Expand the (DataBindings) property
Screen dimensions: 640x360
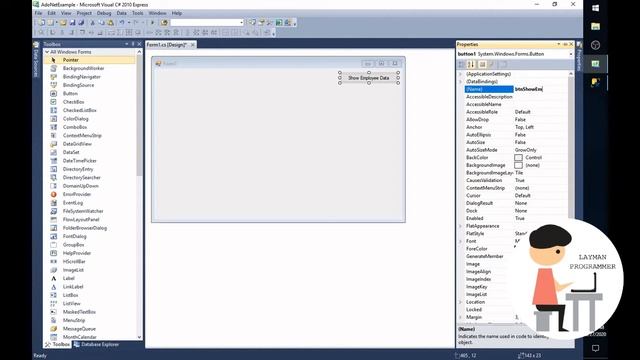pos(461,82)
